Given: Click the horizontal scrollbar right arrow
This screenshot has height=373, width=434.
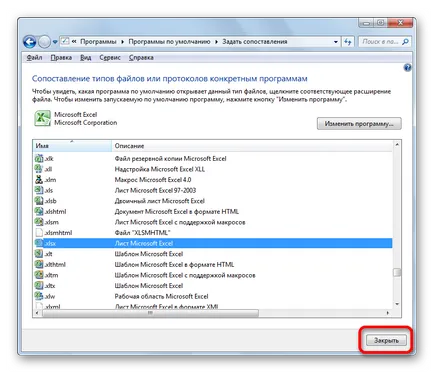Looking at the screenshot, I should tap(388, 313).
